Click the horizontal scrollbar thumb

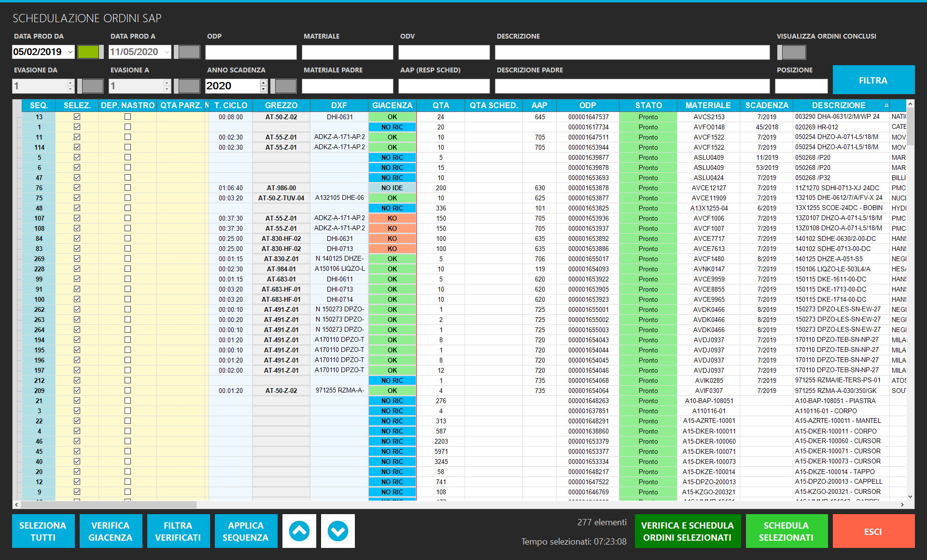coord(109,504)
